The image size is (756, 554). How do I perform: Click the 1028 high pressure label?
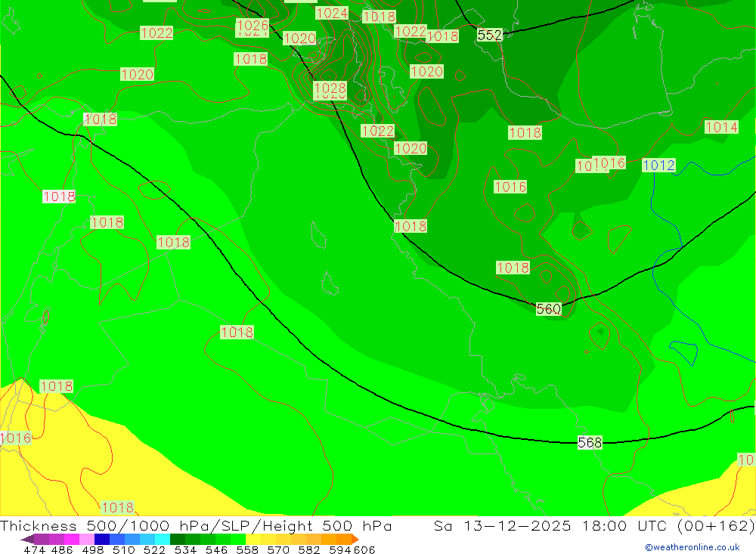pyautogui.click(x=330, y=88)
